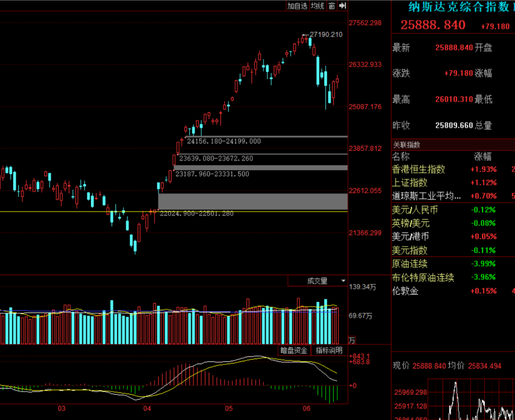Click the 139.34万 volume axis label

(362, 287)
